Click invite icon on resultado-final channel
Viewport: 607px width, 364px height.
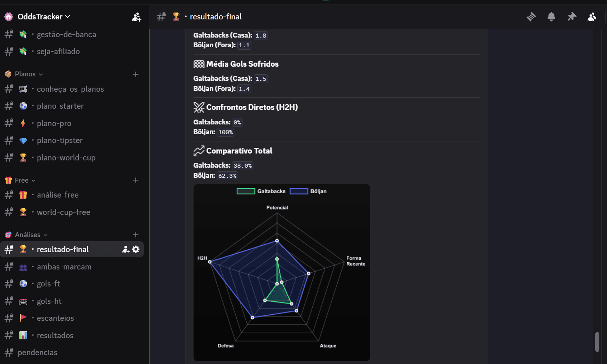pos(126,250)
